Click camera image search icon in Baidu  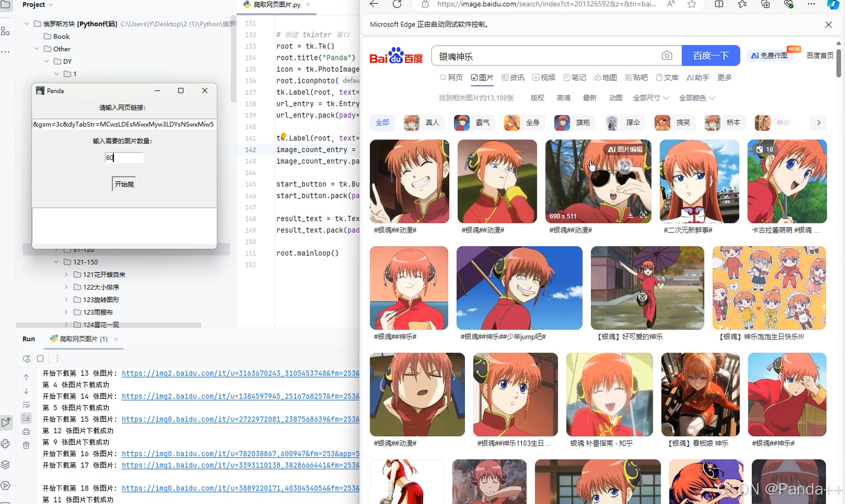point(667,56)
